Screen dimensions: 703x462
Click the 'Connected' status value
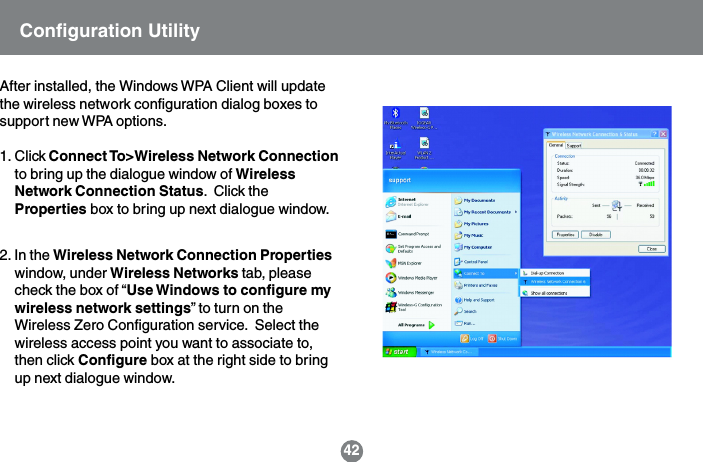tap(645, 163)
